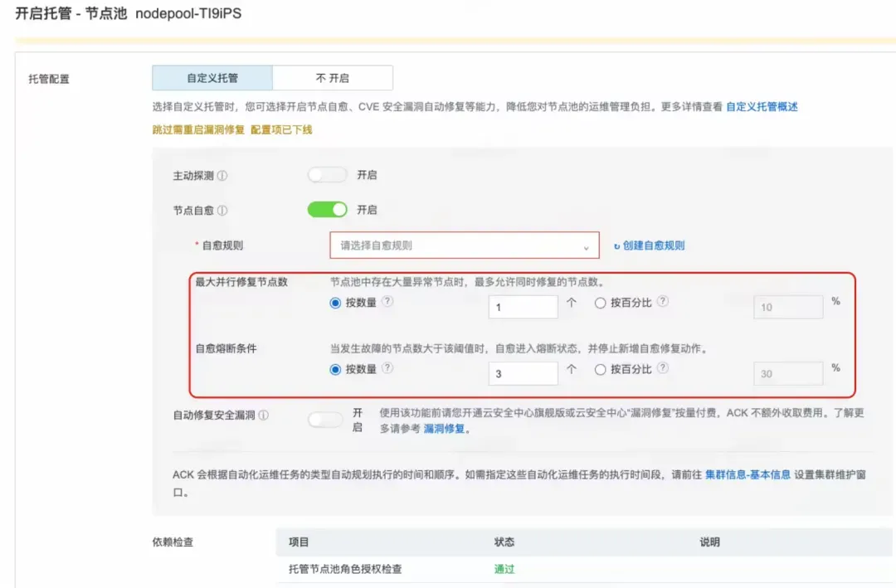Click the 创建自愈规则 link
The width and height of the screenshot is (896, 588).
(654, 245)
